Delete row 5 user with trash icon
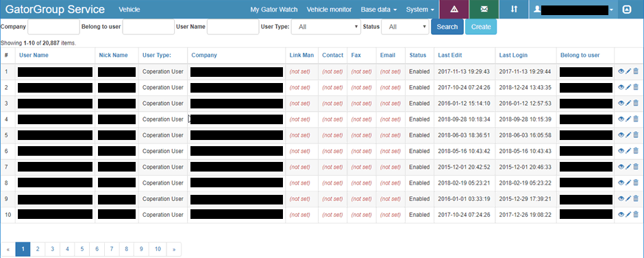This screenshot has height=258, width=644. (636, 135)
